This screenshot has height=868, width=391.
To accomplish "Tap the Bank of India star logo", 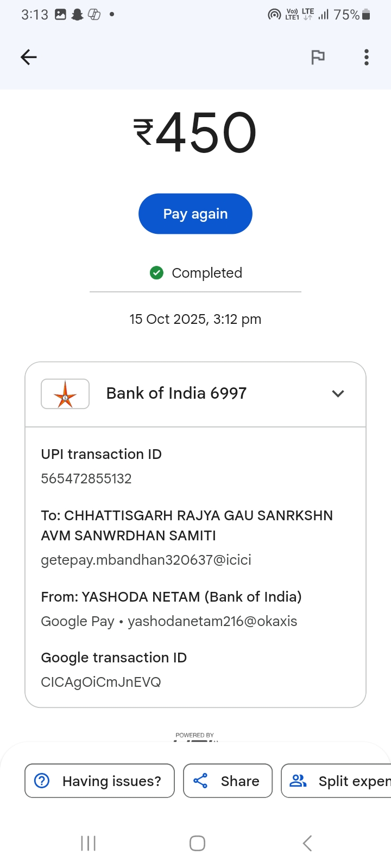I will coord(65,394).
